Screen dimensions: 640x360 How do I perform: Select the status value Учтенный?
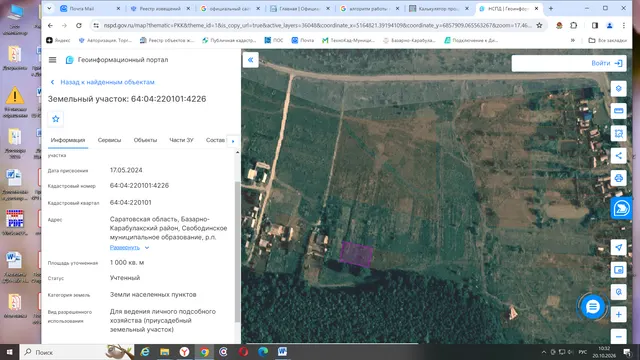pos(125,278)
